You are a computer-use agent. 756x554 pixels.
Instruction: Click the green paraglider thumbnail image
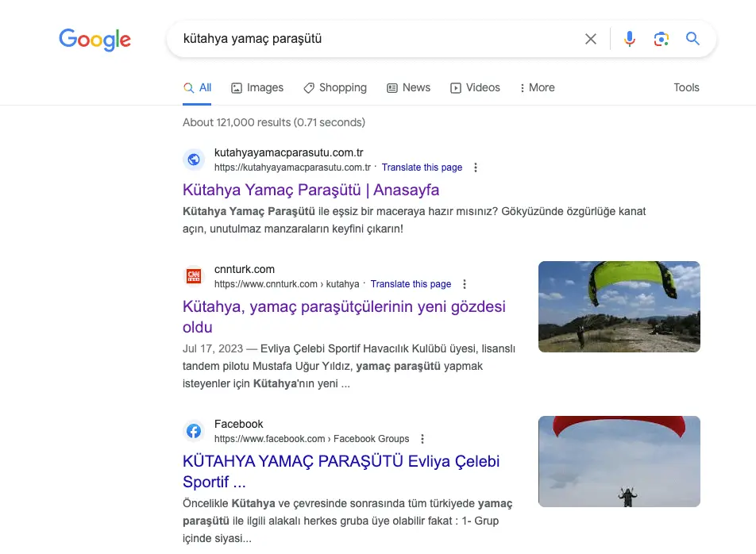coord(619,306)
